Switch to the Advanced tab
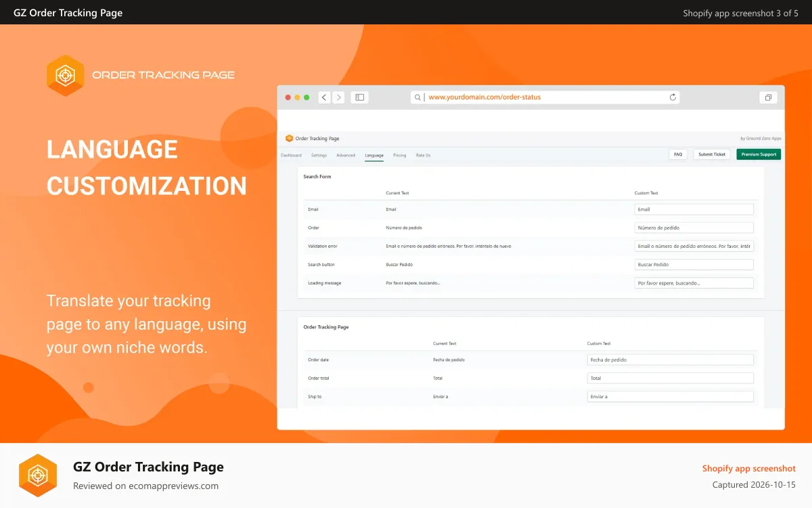The image size is (812, 508). coord(346,155)
